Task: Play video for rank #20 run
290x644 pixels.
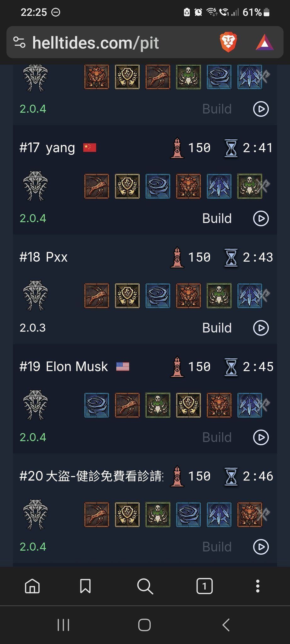Action: (x=261, y=547)
